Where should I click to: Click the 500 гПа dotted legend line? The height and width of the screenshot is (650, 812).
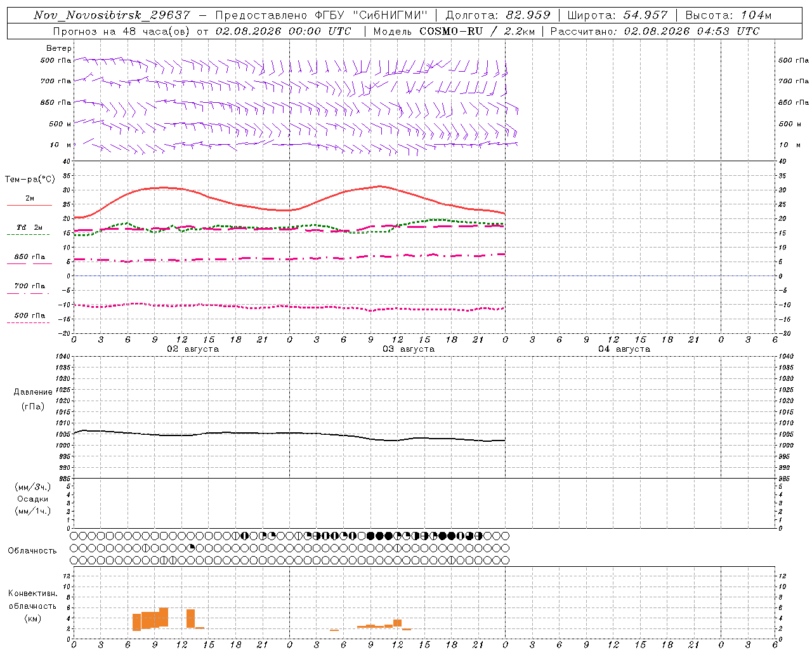[28, 322]
